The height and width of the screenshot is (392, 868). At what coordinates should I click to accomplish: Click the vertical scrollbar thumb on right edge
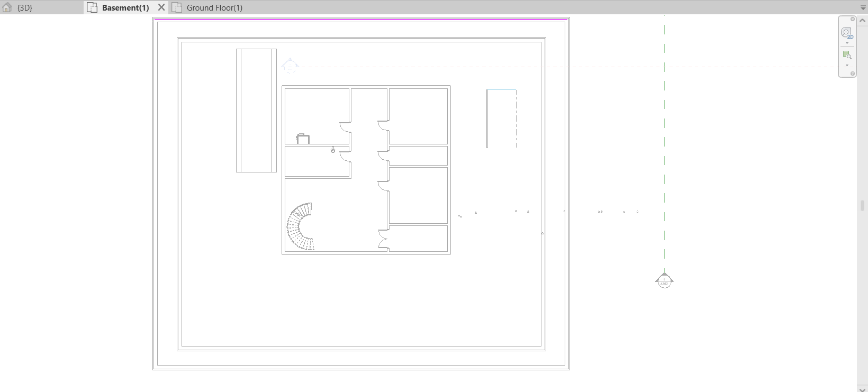(862, 205)
